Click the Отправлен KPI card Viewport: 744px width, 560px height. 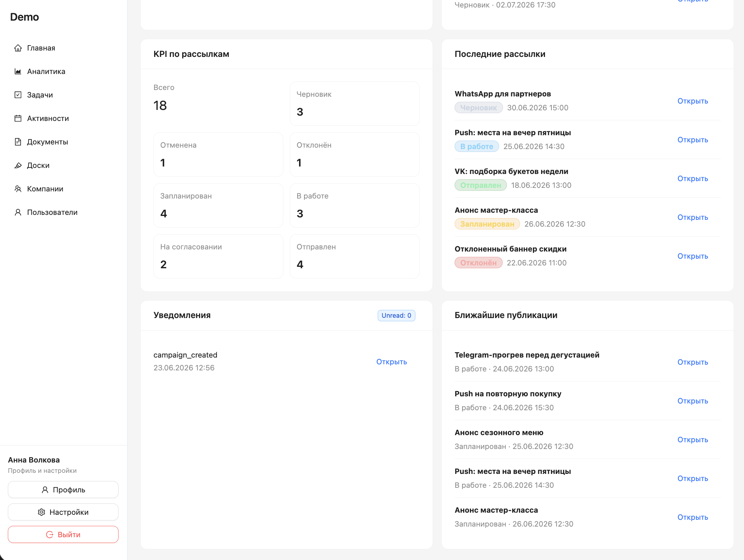tap(355, 257)
